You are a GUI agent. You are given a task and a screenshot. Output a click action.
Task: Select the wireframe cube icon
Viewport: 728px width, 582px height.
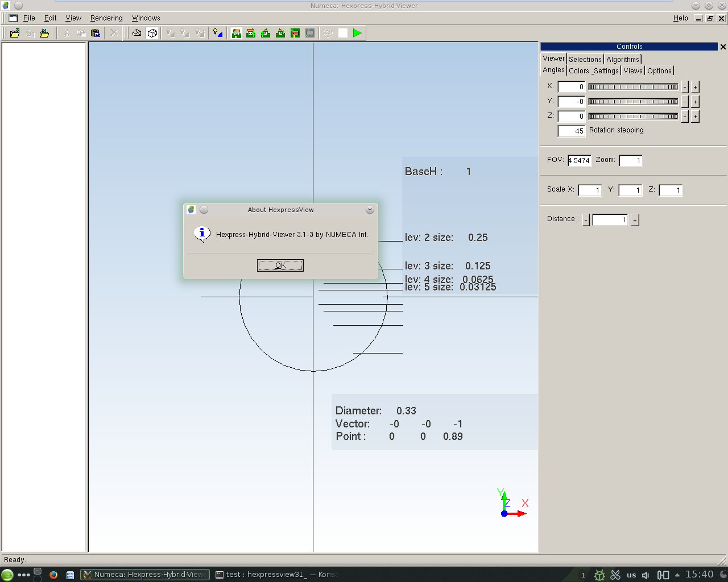pos(152,33)
